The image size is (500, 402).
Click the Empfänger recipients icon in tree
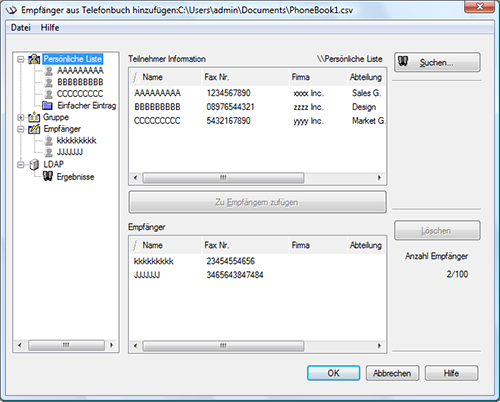click(34, 129)
